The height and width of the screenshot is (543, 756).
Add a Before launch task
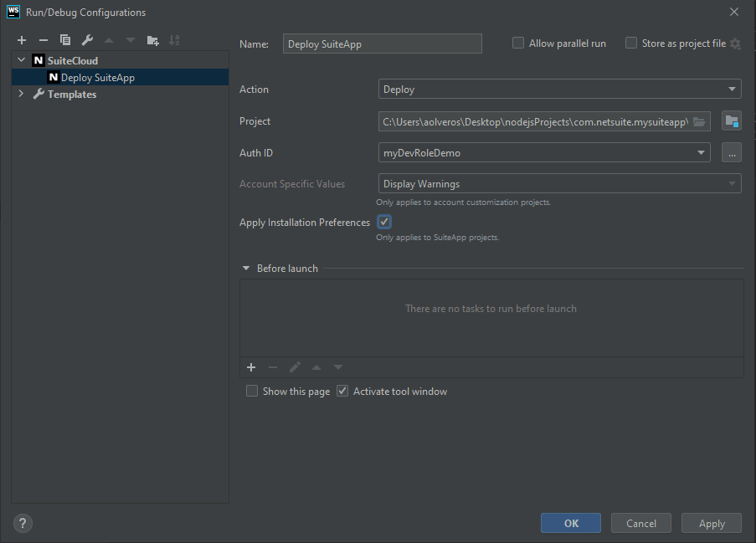click(x=251, y=367)
